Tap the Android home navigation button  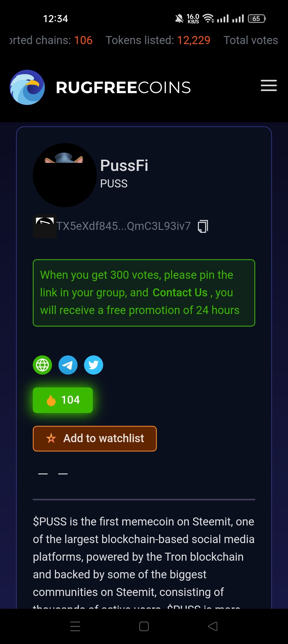point(144,626)
